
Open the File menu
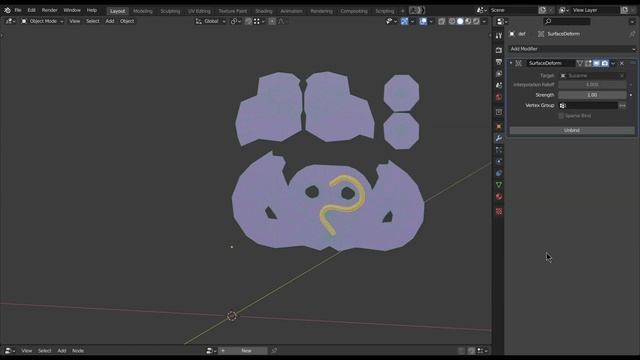(18, 10)
